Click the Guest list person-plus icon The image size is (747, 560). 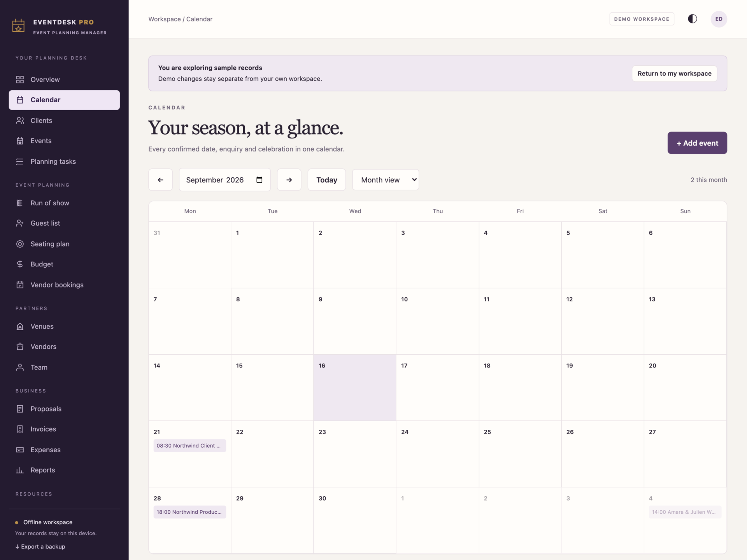point(20,223)
